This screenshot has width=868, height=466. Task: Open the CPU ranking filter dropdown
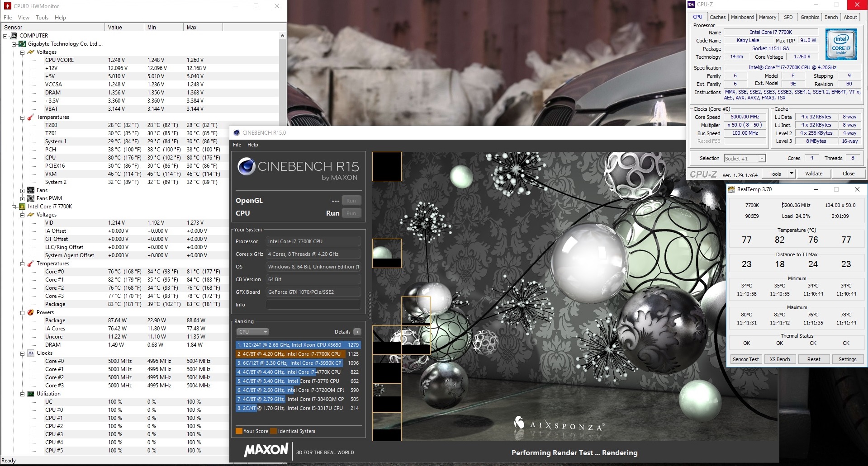tap(252, 332)
